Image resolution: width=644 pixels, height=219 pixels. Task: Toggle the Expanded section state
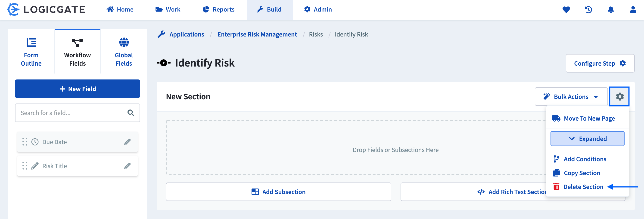[587, 139]
